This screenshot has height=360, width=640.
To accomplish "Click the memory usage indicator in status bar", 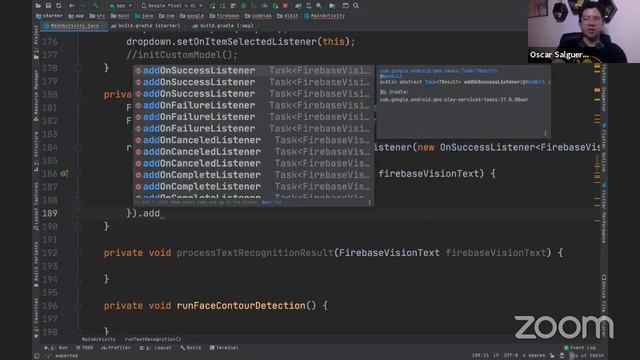I will [x=587, y=356].
